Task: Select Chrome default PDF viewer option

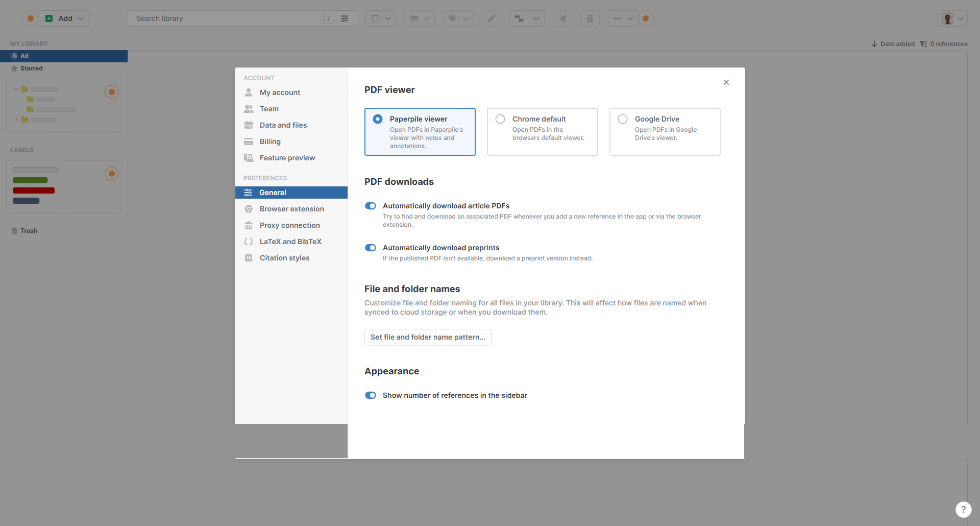Action: pos(500,119)
